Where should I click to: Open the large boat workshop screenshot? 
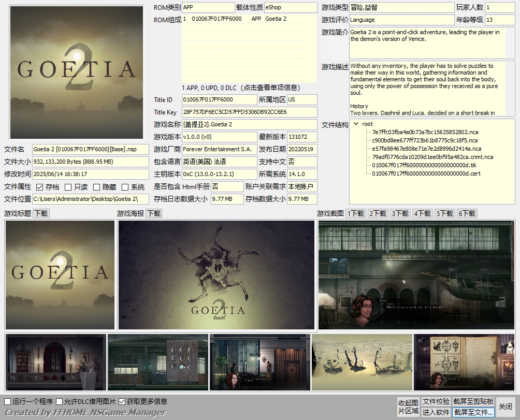(416, 275)
